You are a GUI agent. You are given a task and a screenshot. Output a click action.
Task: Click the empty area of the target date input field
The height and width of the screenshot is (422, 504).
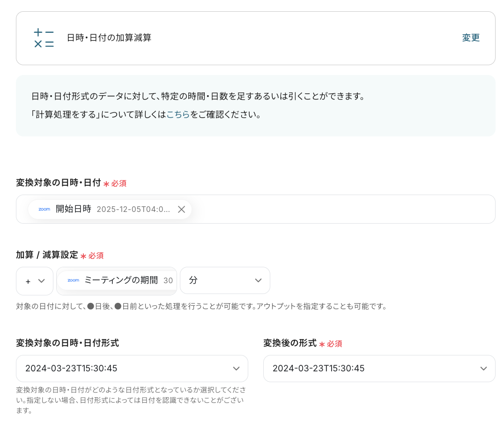[342, 209]
